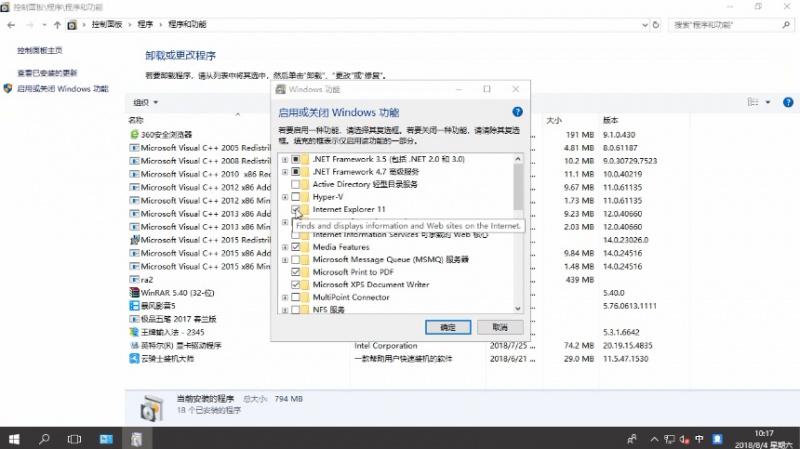The width and height of the screenshot is (800, 449).
Task: Uncheck the Media Features checkbox
Action: click(295, 247)
